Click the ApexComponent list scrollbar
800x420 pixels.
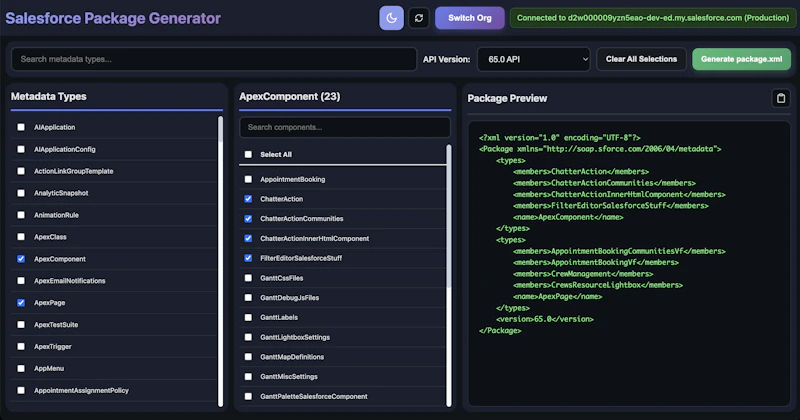pos(449,276)
